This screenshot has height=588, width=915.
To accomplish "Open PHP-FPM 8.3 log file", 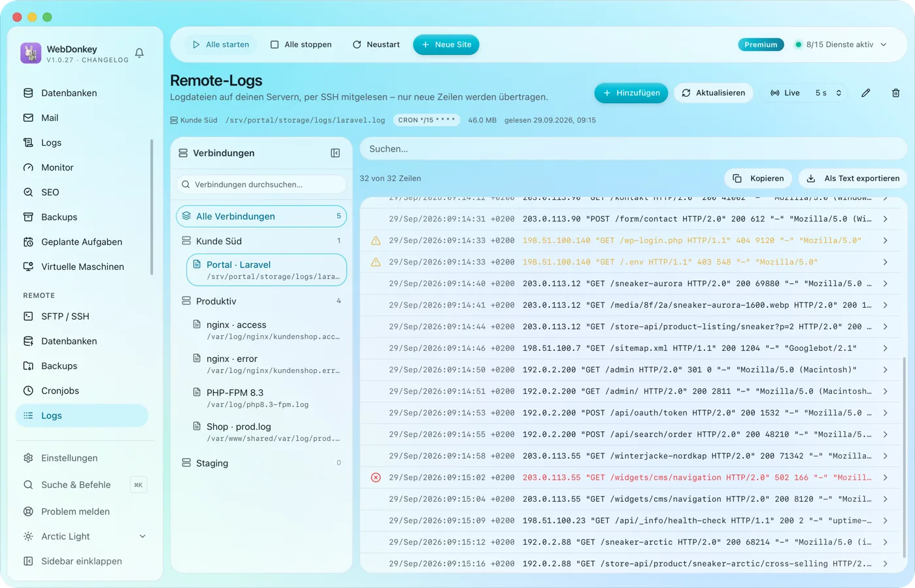I will [266, 398].
